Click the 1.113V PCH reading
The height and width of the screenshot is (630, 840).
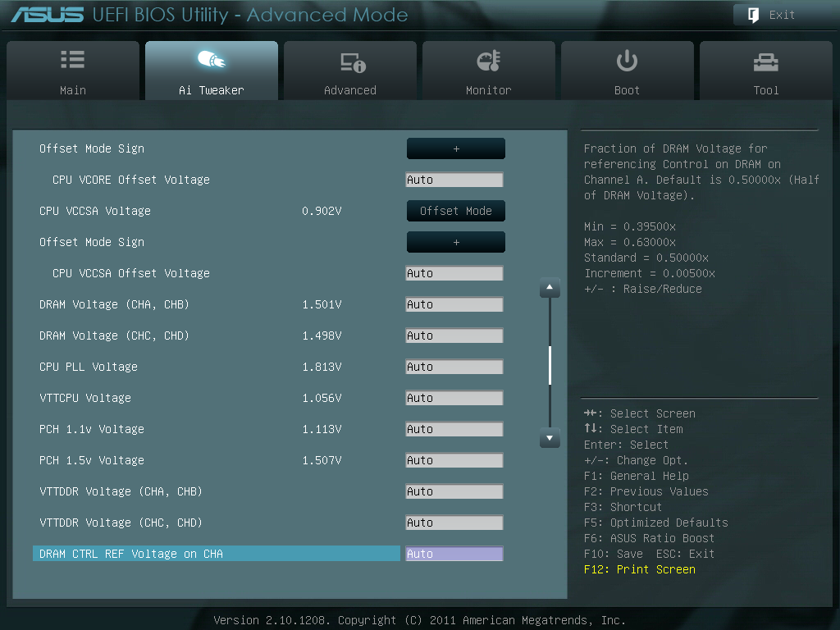(x=322, y=429)
